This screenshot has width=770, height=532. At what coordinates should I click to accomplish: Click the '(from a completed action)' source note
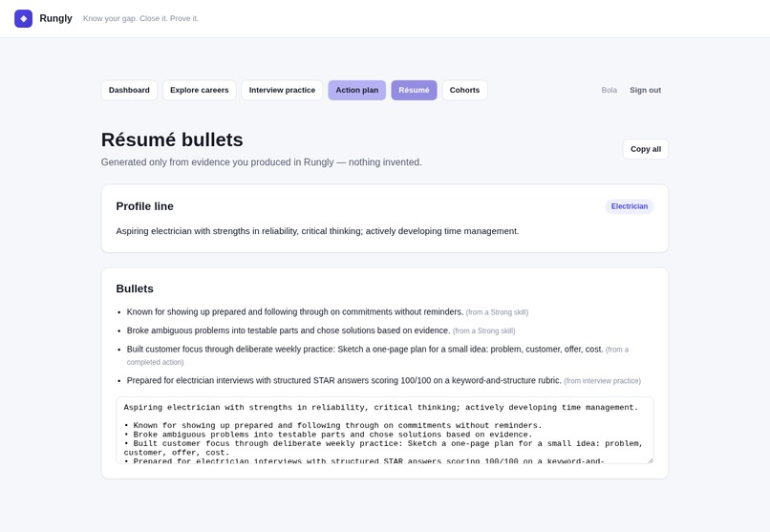click(377, 356)
